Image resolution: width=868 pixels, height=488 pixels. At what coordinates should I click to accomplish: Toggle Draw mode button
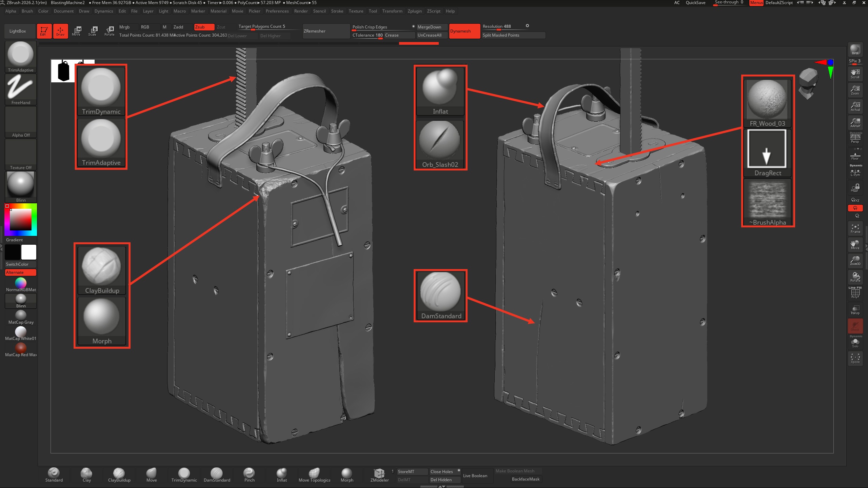[60, 31]
